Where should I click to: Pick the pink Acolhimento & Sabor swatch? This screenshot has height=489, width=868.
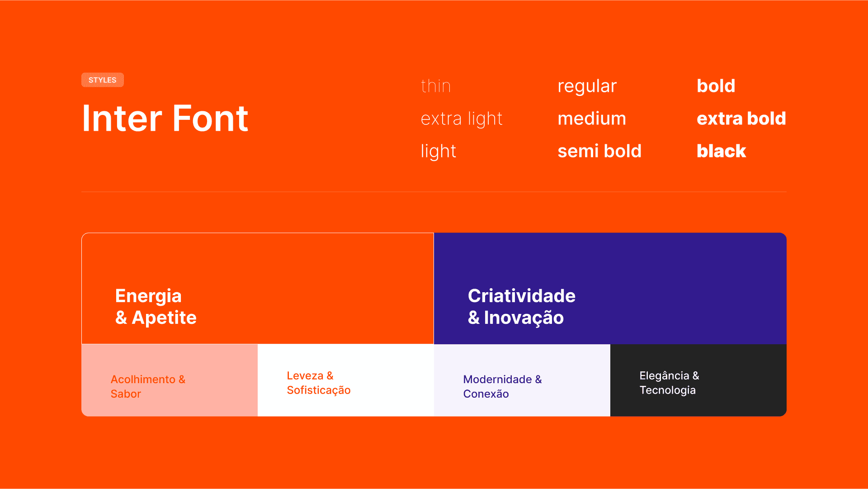[x=170, y=380]
